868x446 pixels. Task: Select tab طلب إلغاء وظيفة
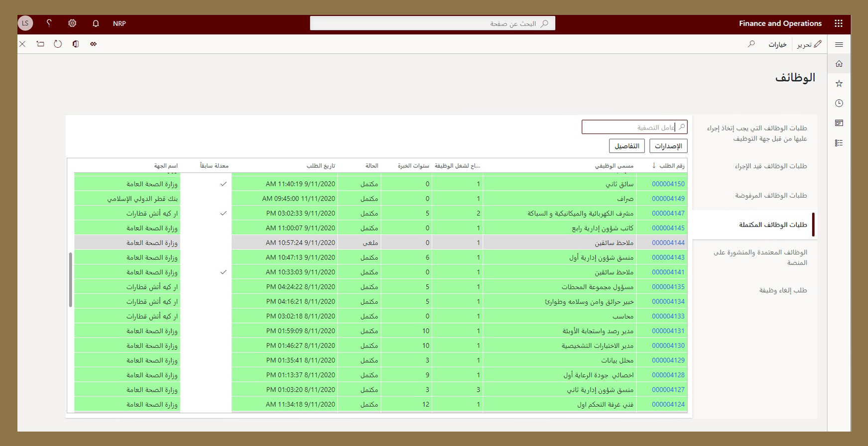[x=783, y=290]
